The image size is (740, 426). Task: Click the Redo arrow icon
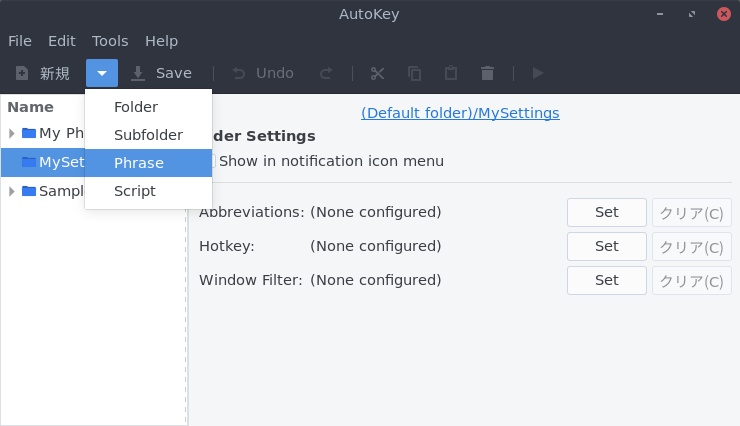click(326, 74)
